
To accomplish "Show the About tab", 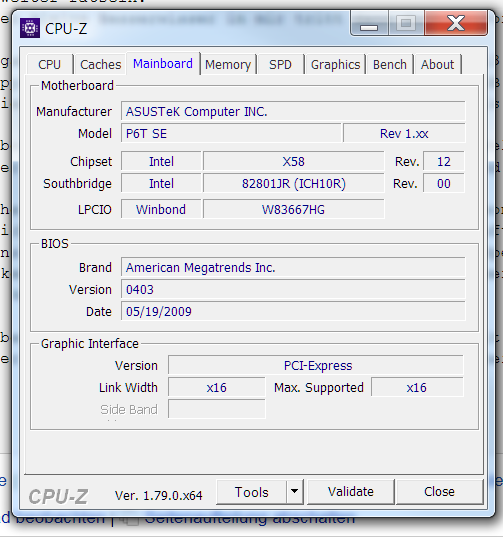I will point(438,64).
